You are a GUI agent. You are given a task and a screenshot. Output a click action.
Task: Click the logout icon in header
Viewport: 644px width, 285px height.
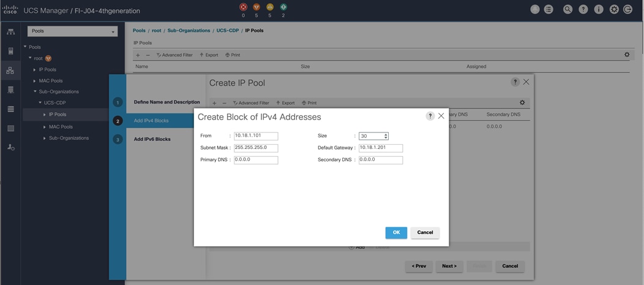627,9
